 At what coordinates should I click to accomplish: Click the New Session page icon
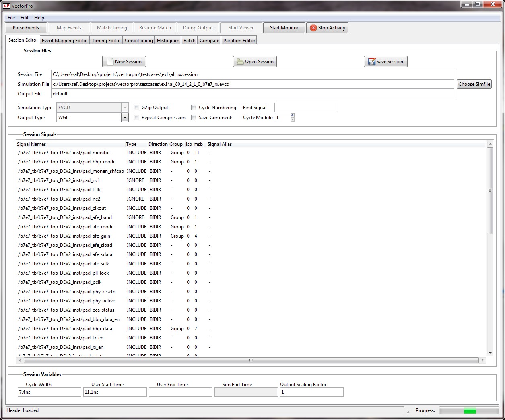pyautogui.click(x=109, y=61)
